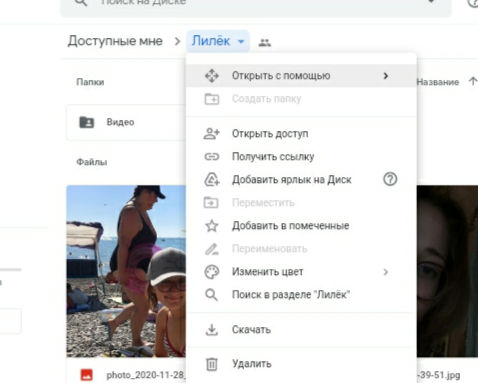Click the shared people icon next to Лилёк
The width and height of the screenshot is (478, 383).
point(265,42)
